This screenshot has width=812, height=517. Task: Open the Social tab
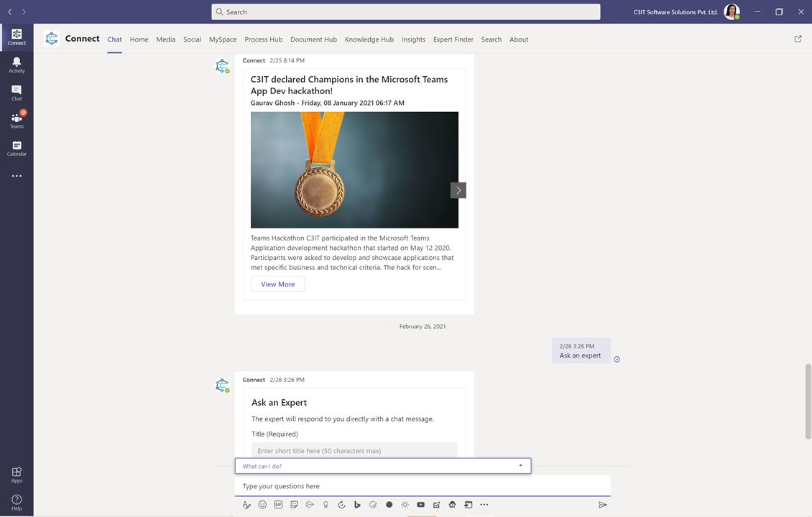tap(192, 39)
